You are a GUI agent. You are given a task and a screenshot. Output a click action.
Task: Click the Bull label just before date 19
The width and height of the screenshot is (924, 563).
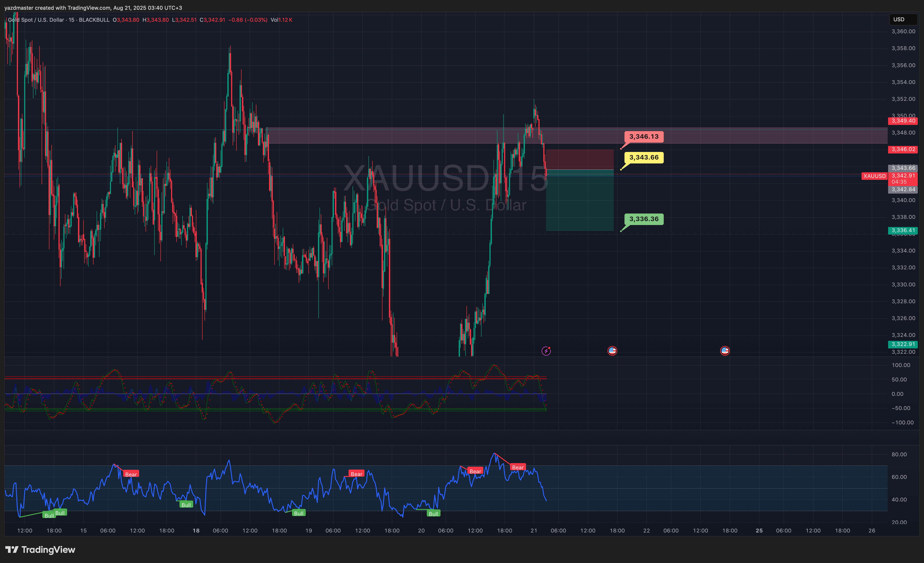point(298,513)
